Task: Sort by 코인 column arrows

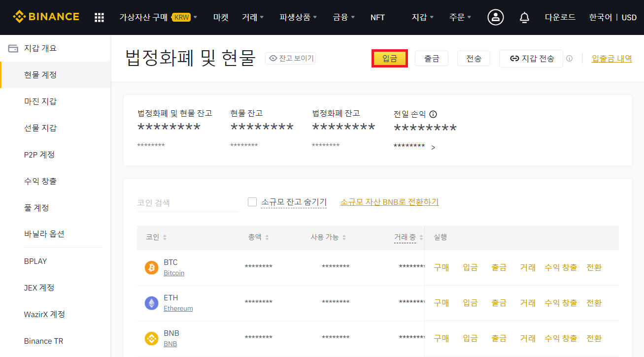Action: pyautogui.click(x=165, y=237)
